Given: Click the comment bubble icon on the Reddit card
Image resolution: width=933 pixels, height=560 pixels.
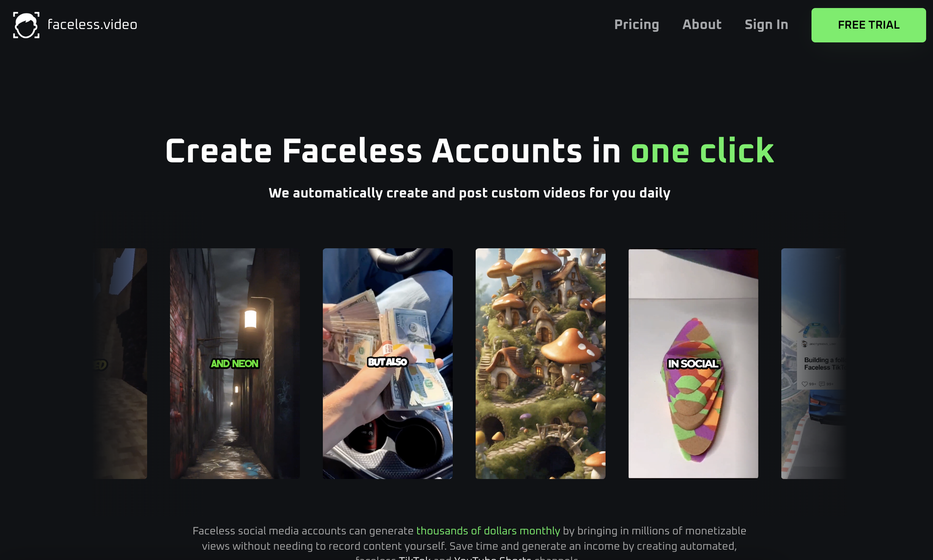Looking at the screenshot, I should [x=822, y=384].
